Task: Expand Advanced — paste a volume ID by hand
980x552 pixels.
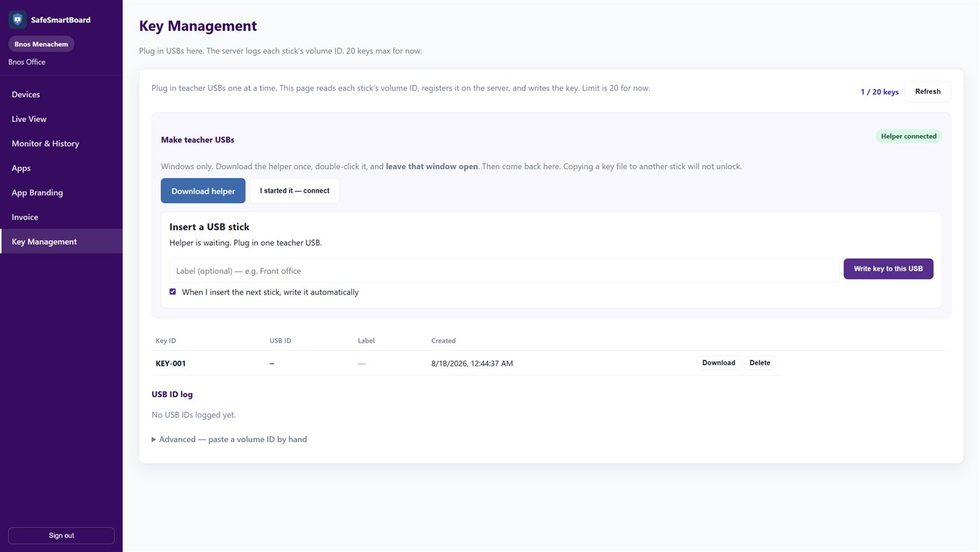Action: click(x=230, y=439)
